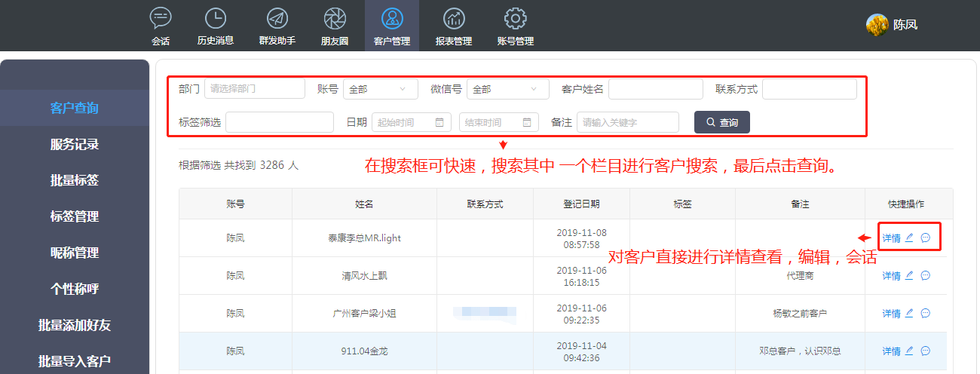Open chat bubble icon for 清风水上飘
This screenshot has height=374, width=980.
pos(926,275)
